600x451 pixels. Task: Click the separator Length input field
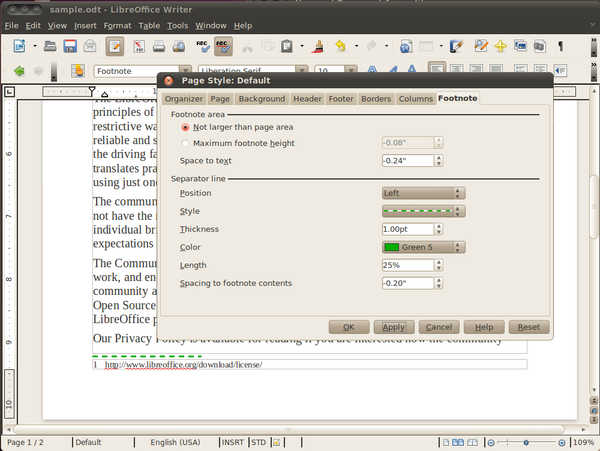pyautogui.click(x=408, y=265)
